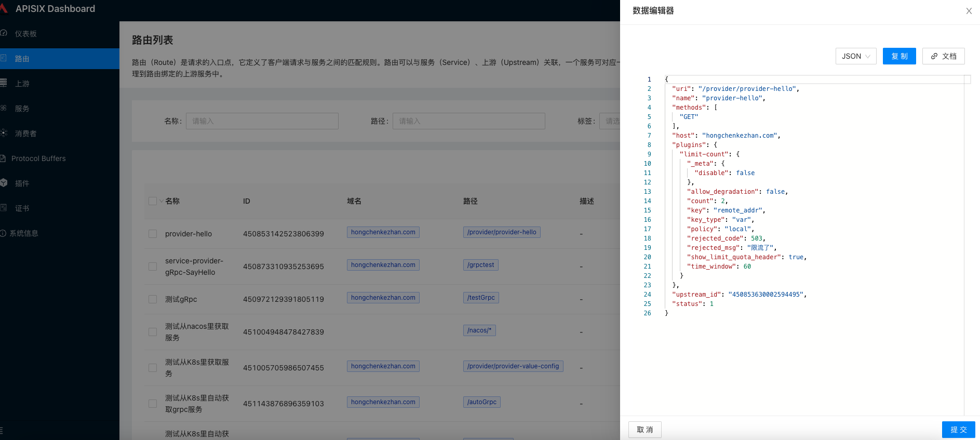Click hongchenkezhan.com tag in provider-hello row
The width and height of the screenshot is (980, 440).
tap(383, 232)
